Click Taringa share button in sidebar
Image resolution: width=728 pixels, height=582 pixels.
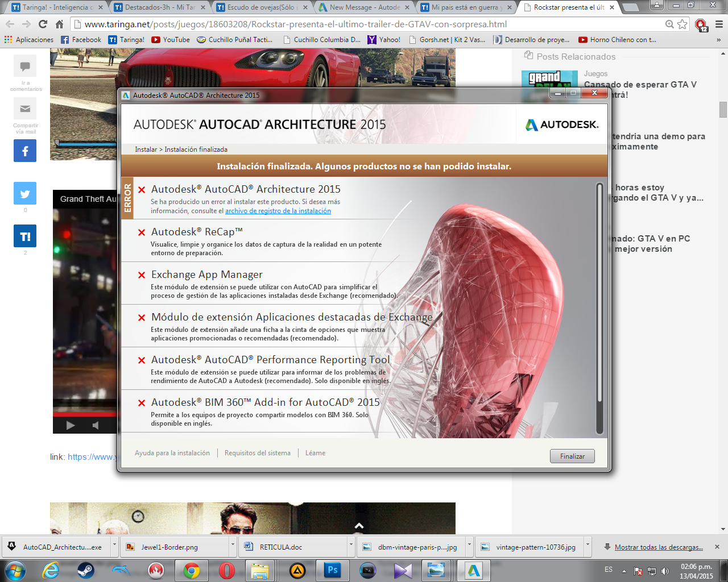(x=25, y=236)
